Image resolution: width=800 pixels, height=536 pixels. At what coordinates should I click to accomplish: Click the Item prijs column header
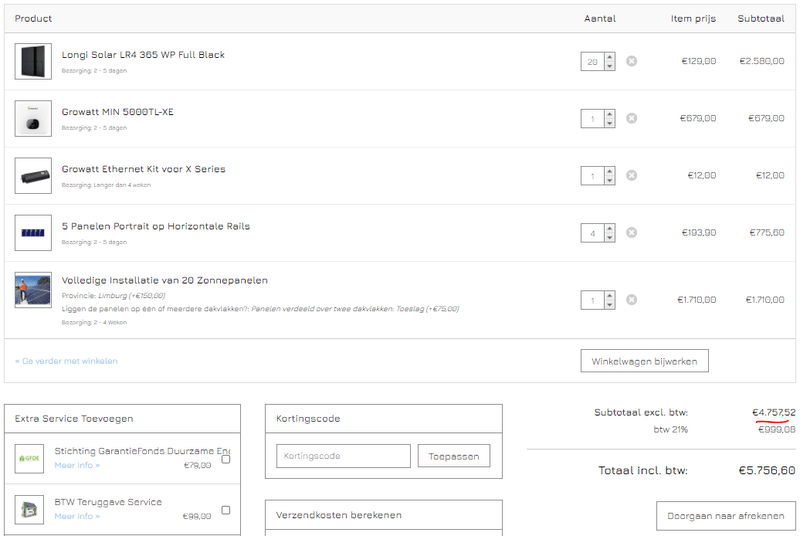[693, 18]
